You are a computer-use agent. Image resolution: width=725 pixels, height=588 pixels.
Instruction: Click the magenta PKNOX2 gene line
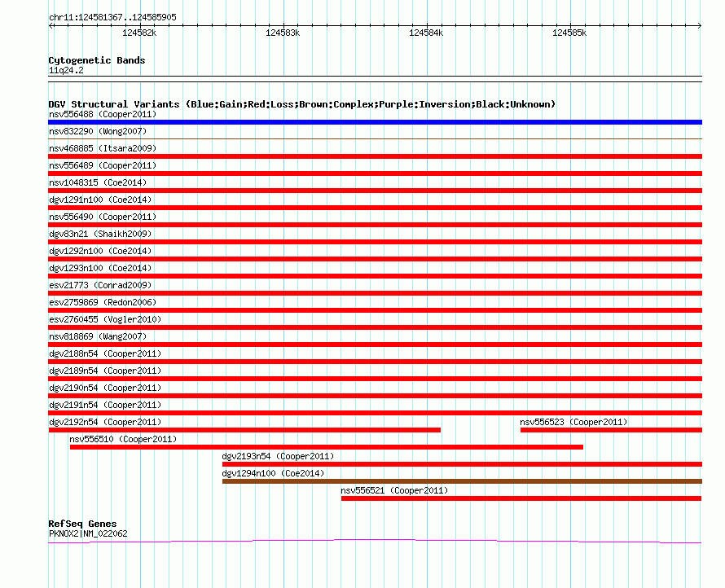[x=375, y=541]
